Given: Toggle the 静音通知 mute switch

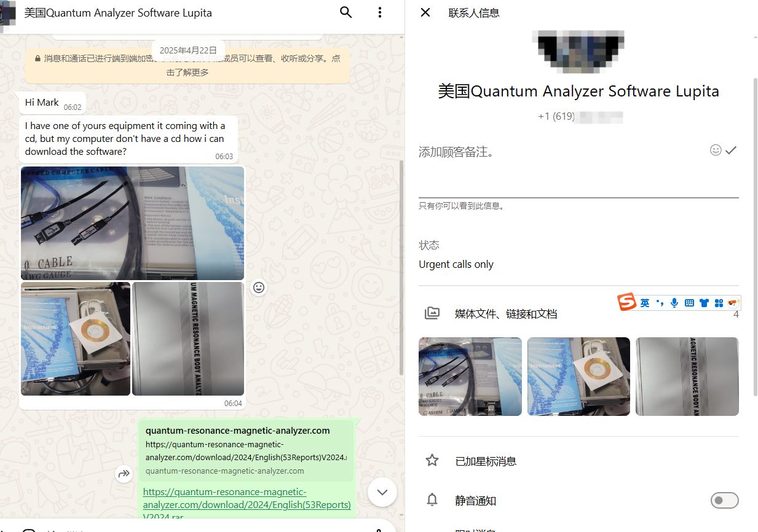Looking at the screenshot, I should point(724,501).
